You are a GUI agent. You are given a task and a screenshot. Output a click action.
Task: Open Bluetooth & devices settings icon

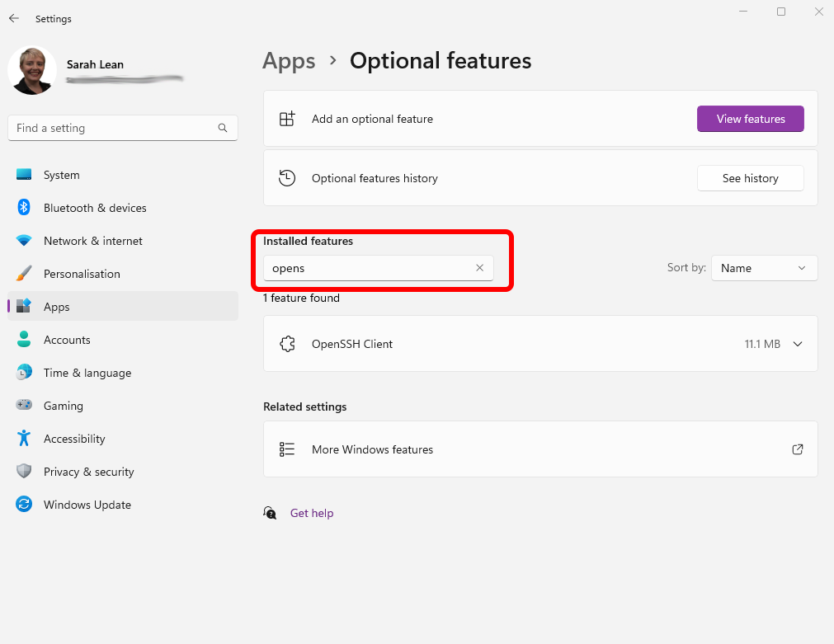[23, 207]
